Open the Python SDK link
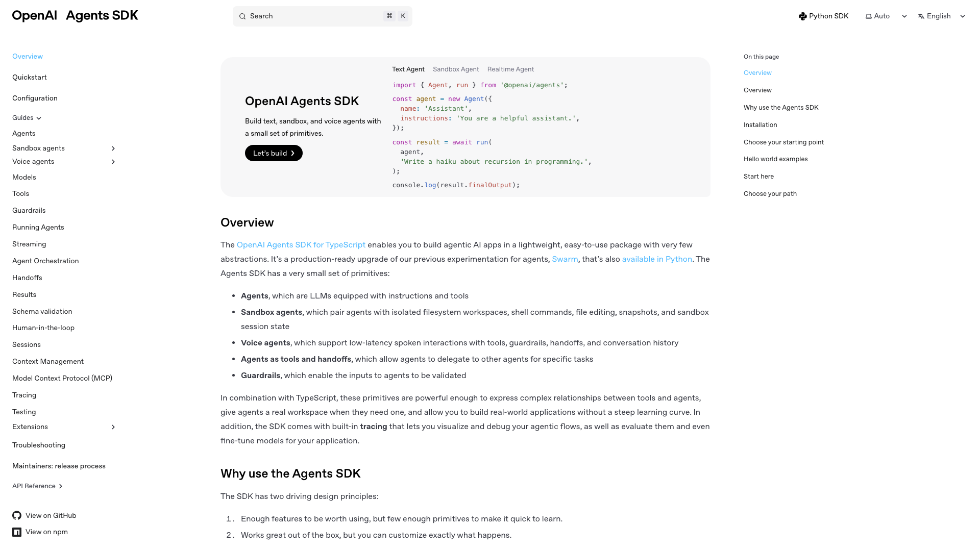 coord(823,16)
